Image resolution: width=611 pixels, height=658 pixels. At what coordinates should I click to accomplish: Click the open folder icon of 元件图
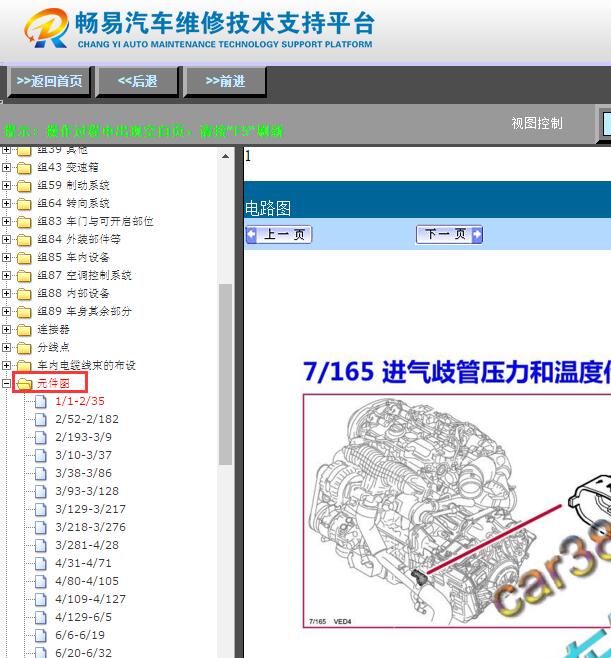25,384
